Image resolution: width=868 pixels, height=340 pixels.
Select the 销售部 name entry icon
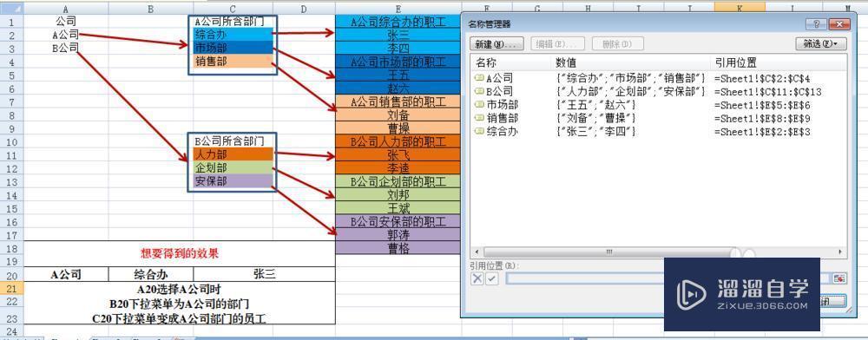click(x=479, y=118)
